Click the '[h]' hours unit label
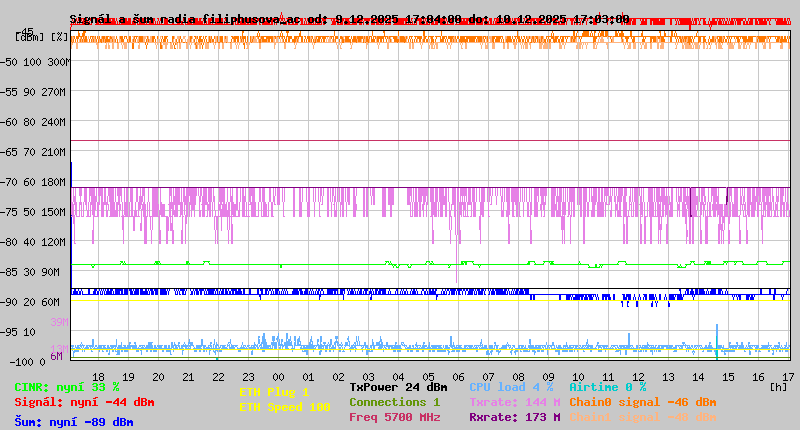The image size is (800, 430). tap(778, 387)
